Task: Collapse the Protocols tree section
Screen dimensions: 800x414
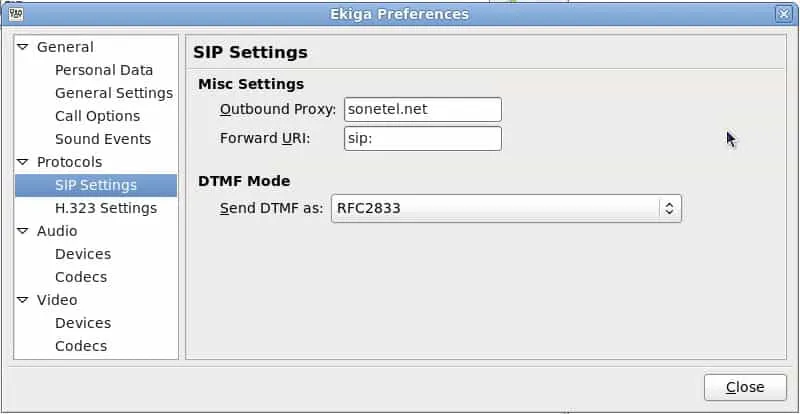Action: coord(23,162)
